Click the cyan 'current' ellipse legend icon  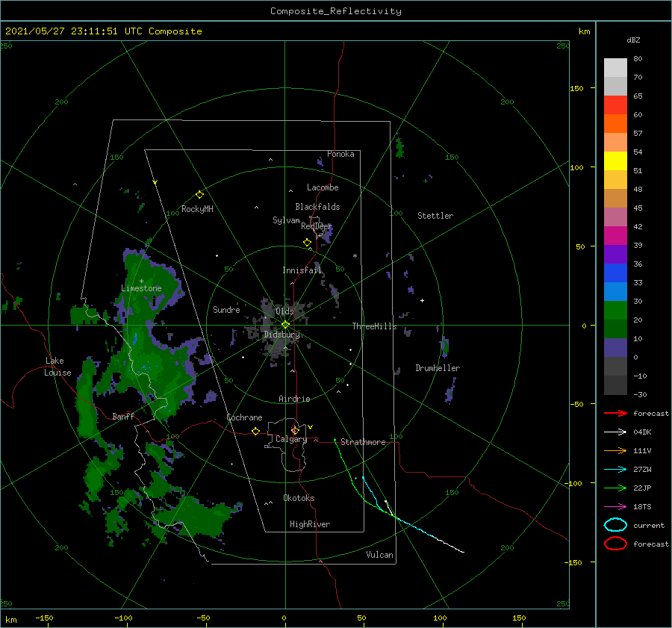point(615,525)
